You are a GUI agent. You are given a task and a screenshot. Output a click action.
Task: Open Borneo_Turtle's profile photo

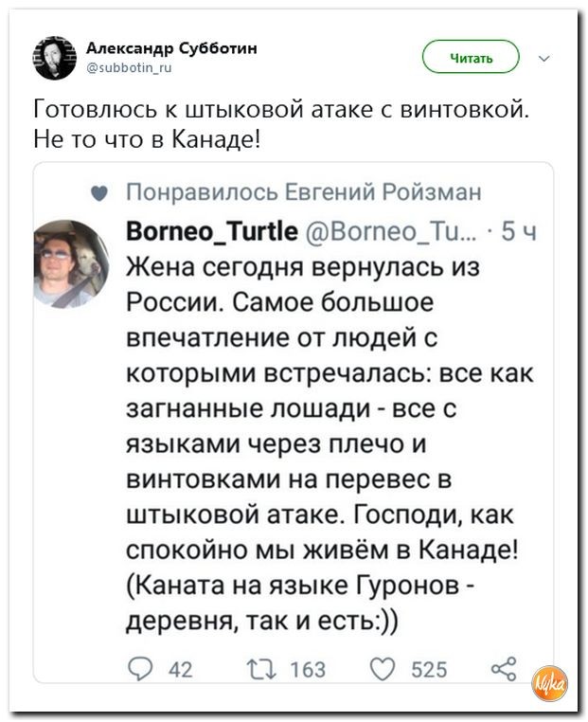(x=70, y=263)
